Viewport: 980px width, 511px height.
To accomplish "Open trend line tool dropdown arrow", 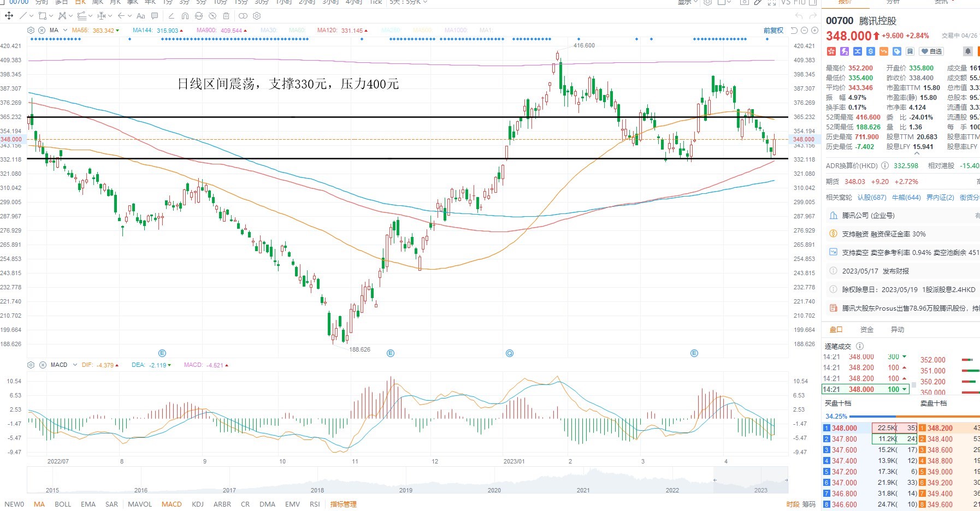I will point(31,16).
